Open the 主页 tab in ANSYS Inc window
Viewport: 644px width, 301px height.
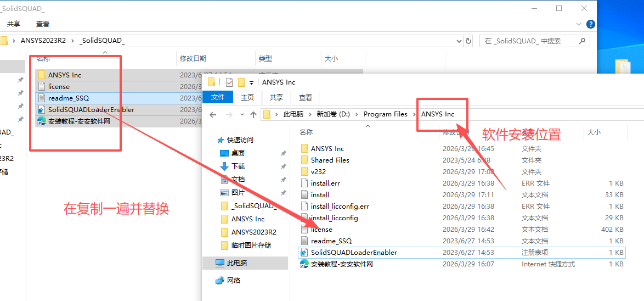(247, 97)
